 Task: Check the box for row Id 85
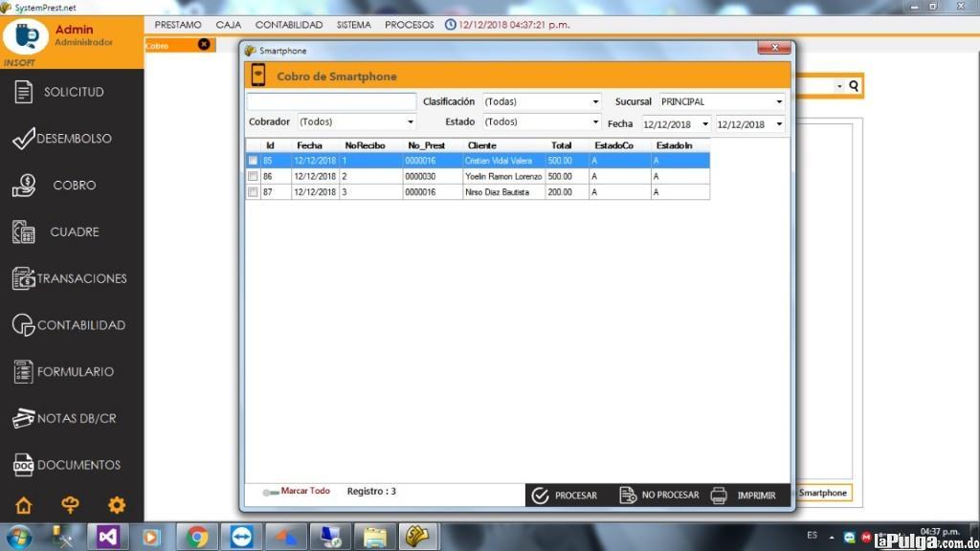(x=254, y=161)
